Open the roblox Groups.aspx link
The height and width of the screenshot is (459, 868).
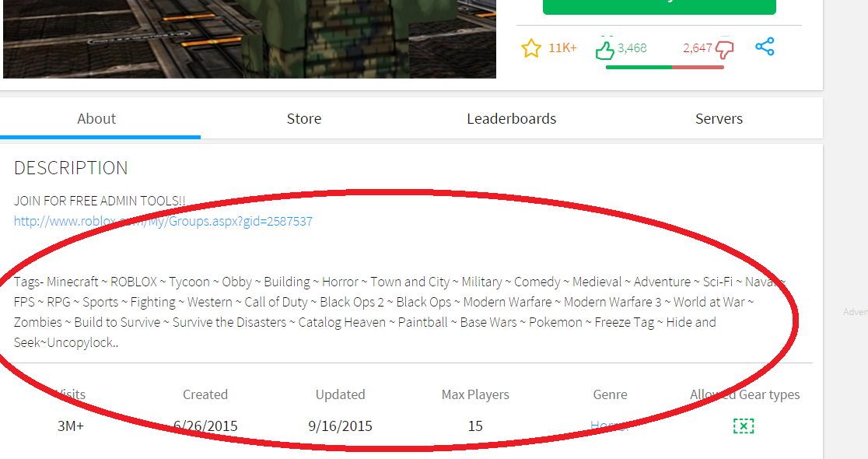[163, 222]
